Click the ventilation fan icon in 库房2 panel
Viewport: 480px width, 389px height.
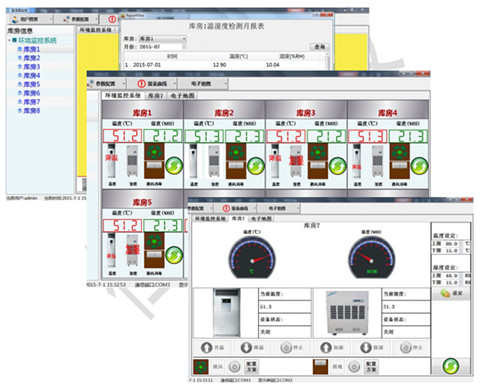tap(236, 152)
